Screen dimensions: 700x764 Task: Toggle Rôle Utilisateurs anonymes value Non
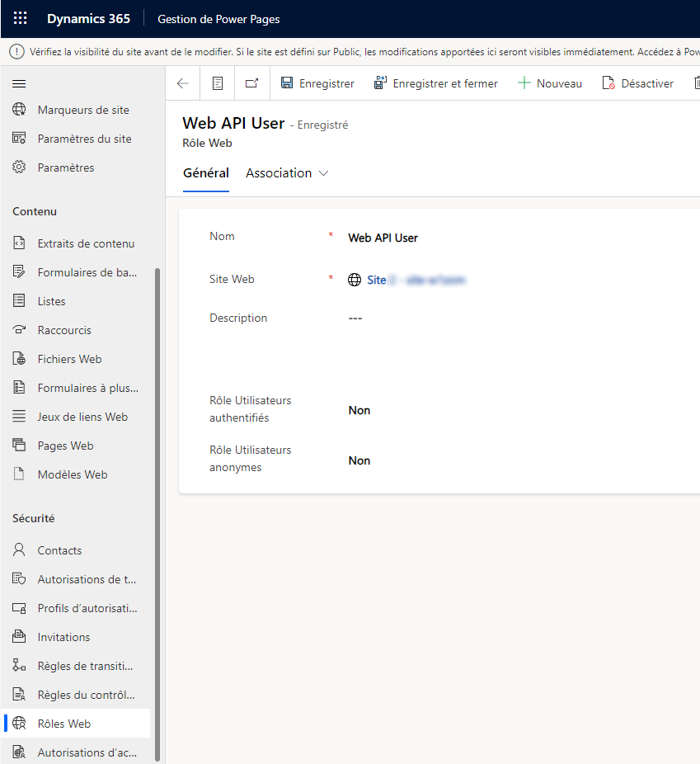359,460
